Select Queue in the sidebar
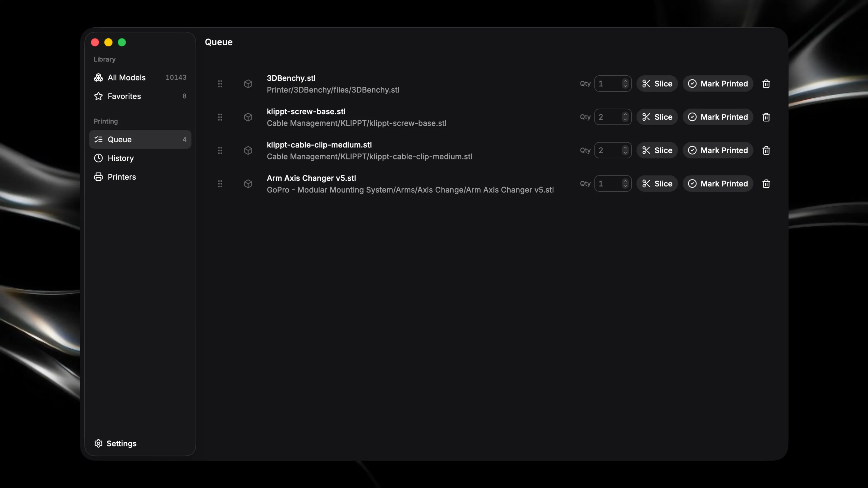The width and height of the screenshot is (868, 488). pyautogui.click(x=140, y=139)
